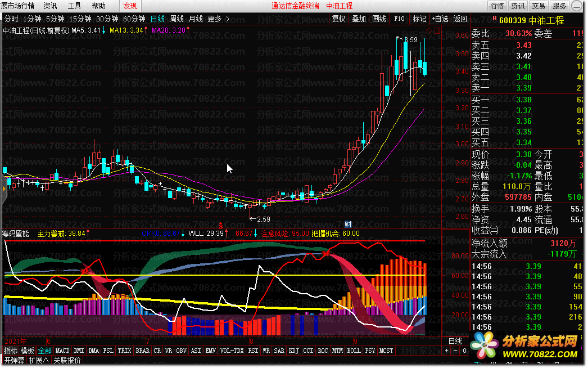This screenshot has width=588, height=368.
Task: Select the MCST indicator
Action: click(x=386, y=351)
